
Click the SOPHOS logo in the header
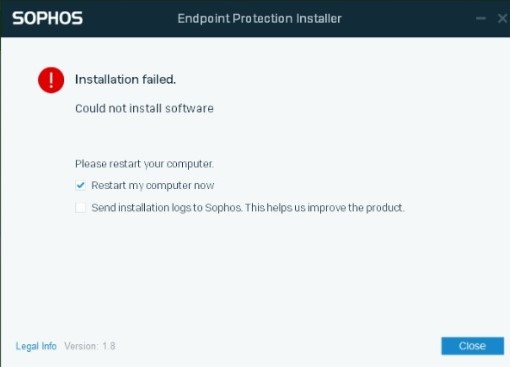pyautogui.click(x=47, y=18)
